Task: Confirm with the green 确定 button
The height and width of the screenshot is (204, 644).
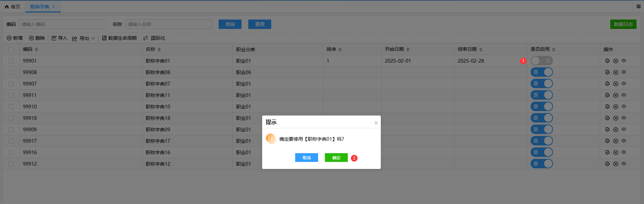Action: point(336,158)
